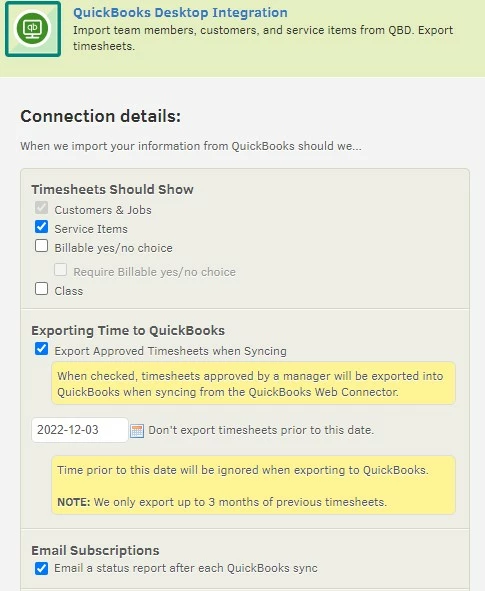Open the calendar date picker icon
Screen dimensions: 485x591
coord(137,430)
